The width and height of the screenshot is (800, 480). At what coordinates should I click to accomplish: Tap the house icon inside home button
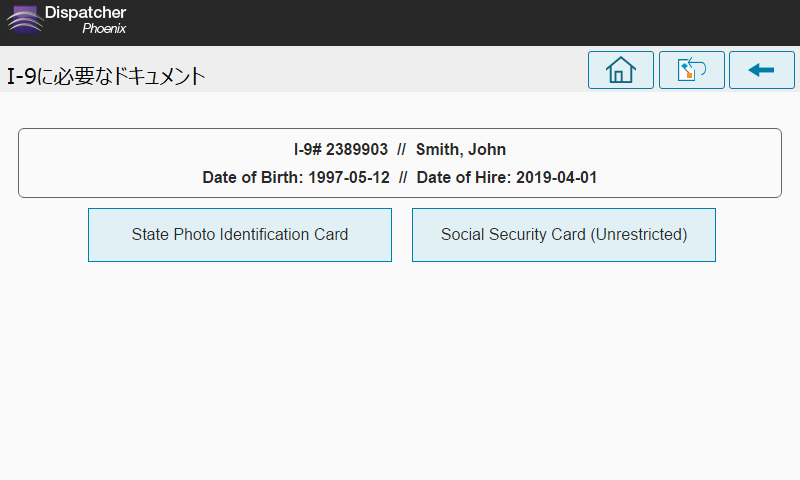pos(620,70)
